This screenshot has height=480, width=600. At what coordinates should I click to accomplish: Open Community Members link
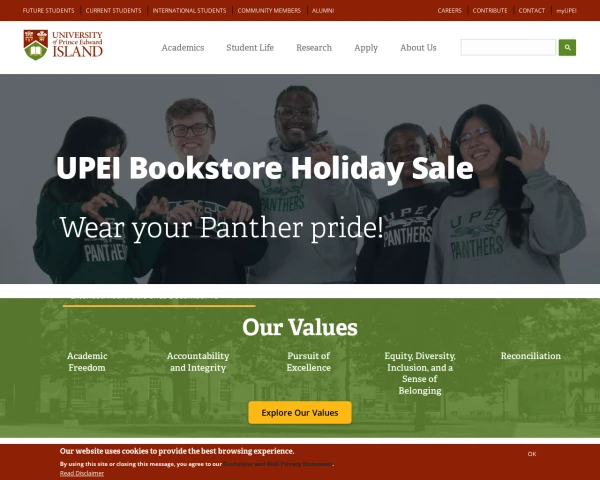click(269, 10)
